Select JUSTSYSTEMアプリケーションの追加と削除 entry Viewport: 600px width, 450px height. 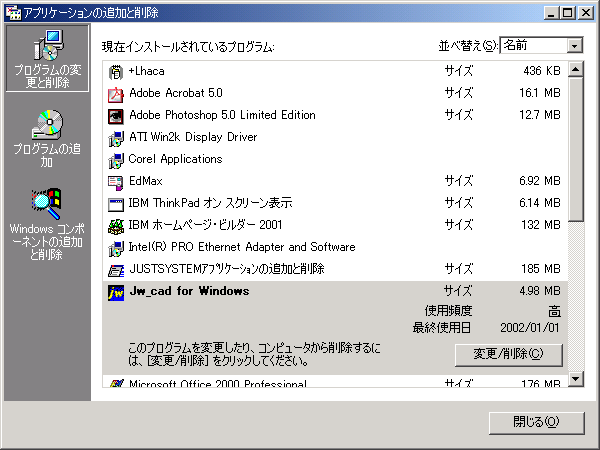pos(335,270)
